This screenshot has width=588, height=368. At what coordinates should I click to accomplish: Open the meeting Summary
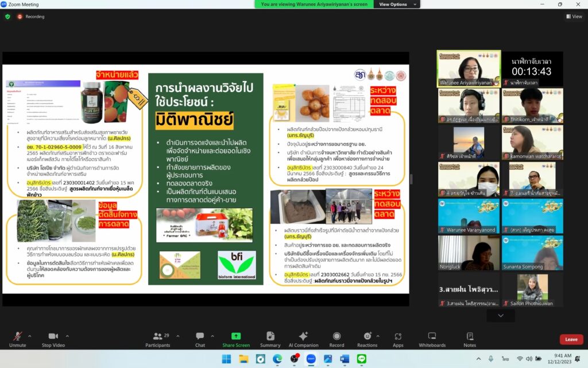270,339
